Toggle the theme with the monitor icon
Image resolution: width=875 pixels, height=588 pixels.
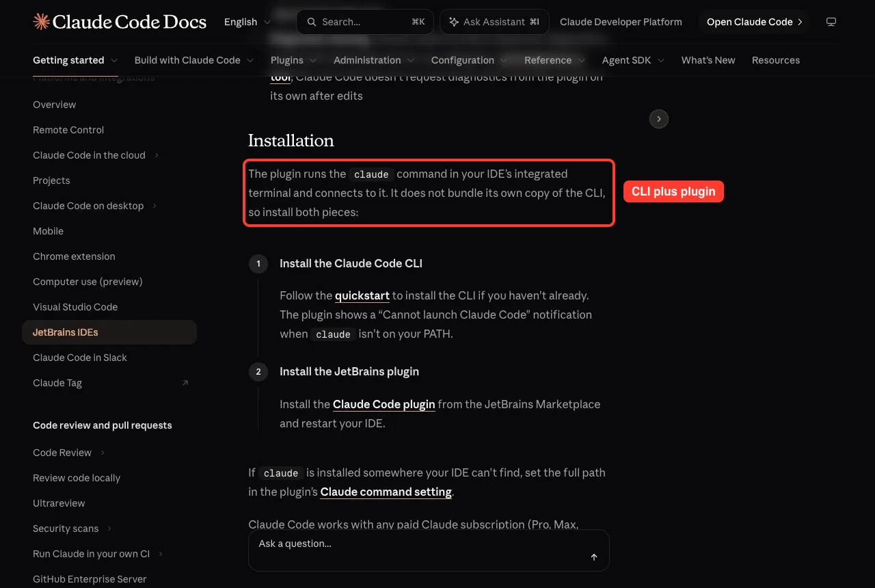point(831,22)
